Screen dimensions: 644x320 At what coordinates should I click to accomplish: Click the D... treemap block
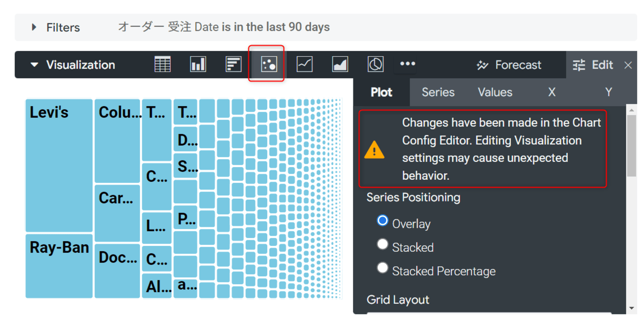(185, 139)
